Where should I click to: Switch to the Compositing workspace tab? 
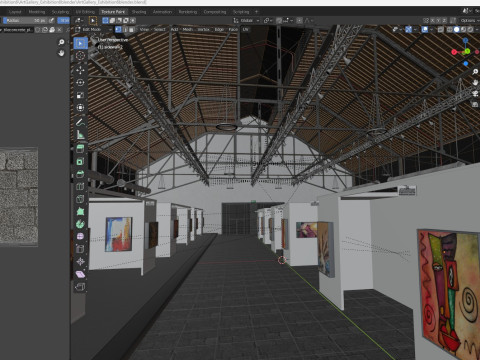click(x=215, y=12)
